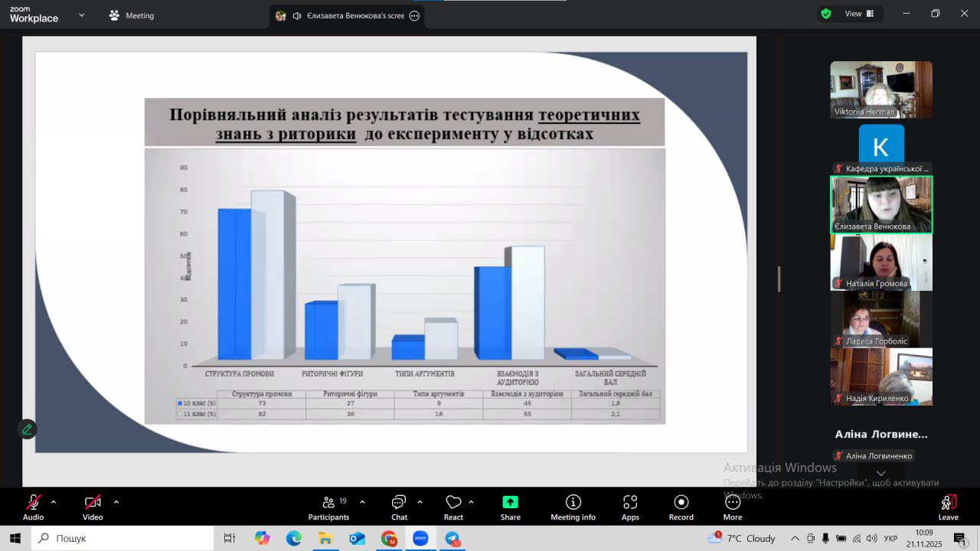The height and width of the screenshot is (551, 980).
Task: Select Єлизавета Венюкова's video thumbnail
Action: click(x=881, y=204)
